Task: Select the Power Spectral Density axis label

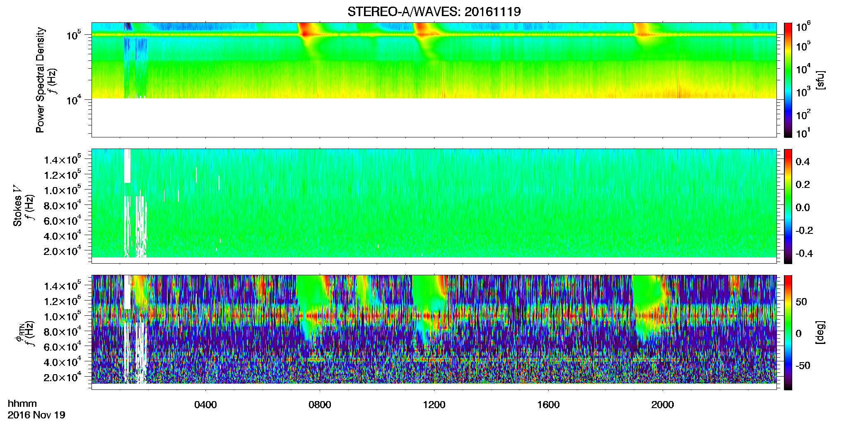Action: 40,80
